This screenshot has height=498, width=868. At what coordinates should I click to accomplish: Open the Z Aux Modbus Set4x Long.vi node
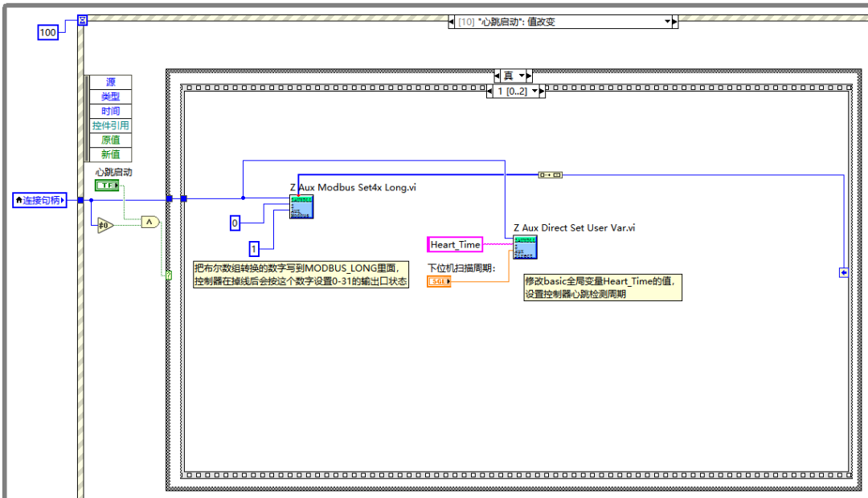point(301,206)
